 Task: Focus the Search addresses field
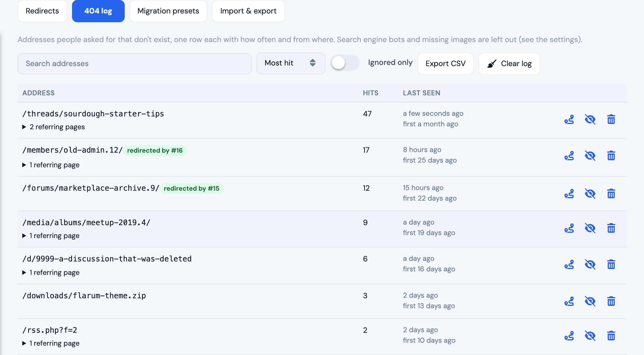(135, 64)
